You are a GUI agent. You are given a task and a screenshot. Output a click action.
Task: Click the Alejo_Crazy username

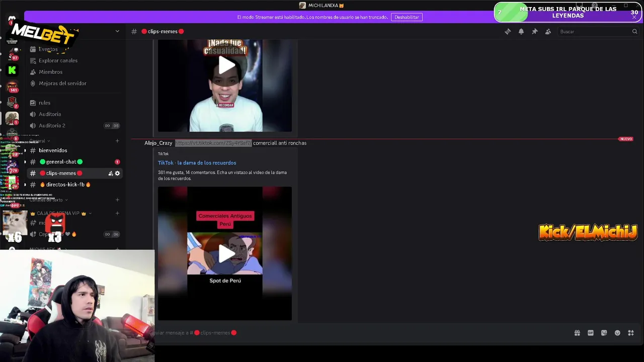tap(158, 143)
